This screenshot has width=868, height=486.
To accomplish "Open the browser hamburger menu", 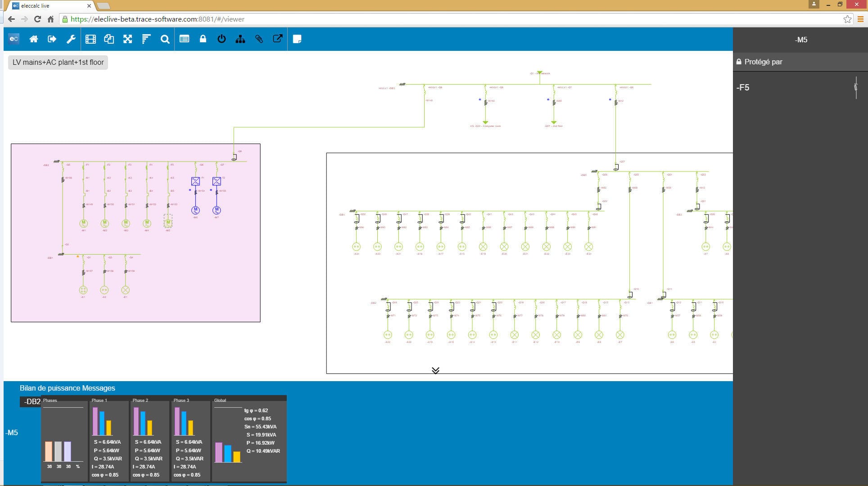I will [861, 19].
